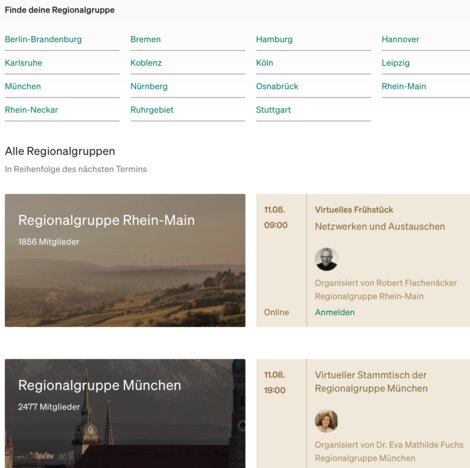Click In Reihenfolge des nächsten Termins text
Image resolution: width=470 pixels, height=468 pixels.
[76, 169]
